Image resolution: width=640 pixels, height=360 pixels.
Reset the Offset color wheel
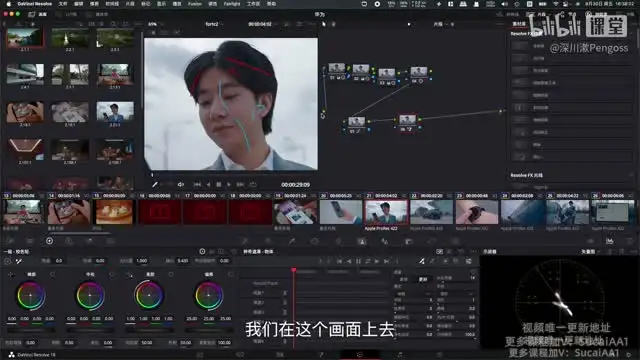coord(230,274)
